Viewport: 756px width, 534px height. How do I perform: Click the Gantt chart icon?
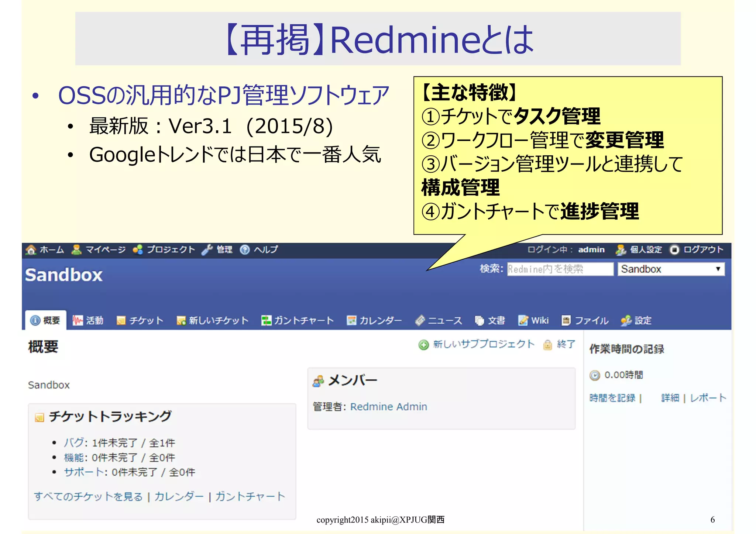coord(266,320)
